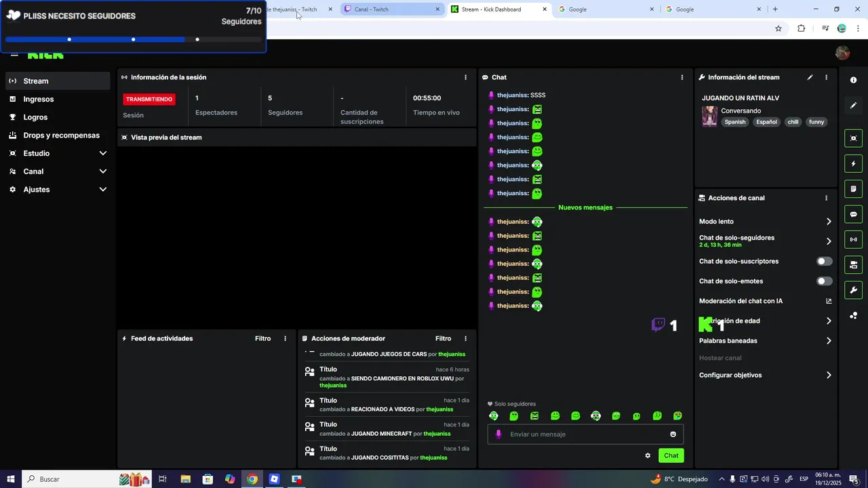The image size is (868, 488).
Task: Bookmark this page with the star icon
Action: point(778,28)
